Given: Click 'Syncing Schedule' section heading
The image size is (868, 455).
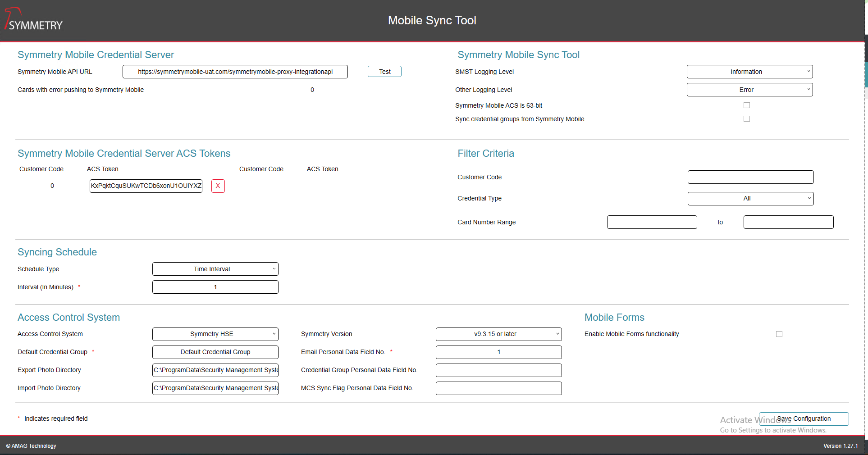Looking at the screenshot, I should click(x=57, y=252).
